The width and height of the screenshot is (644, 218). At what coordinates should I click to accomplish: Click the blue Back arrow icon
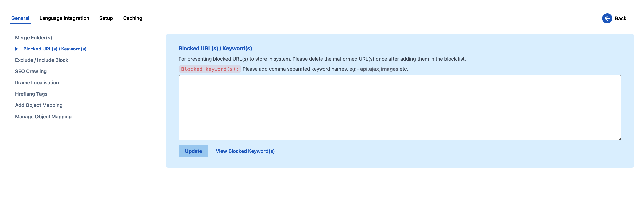click(607, 18)
